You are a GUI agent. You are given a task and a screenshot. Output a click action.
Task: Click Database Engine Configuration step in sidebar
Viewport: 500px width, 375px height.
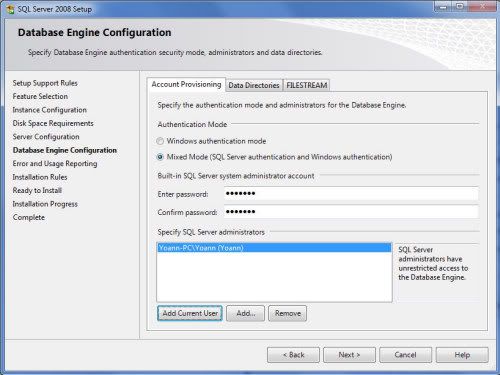click(x=65, y=150)
